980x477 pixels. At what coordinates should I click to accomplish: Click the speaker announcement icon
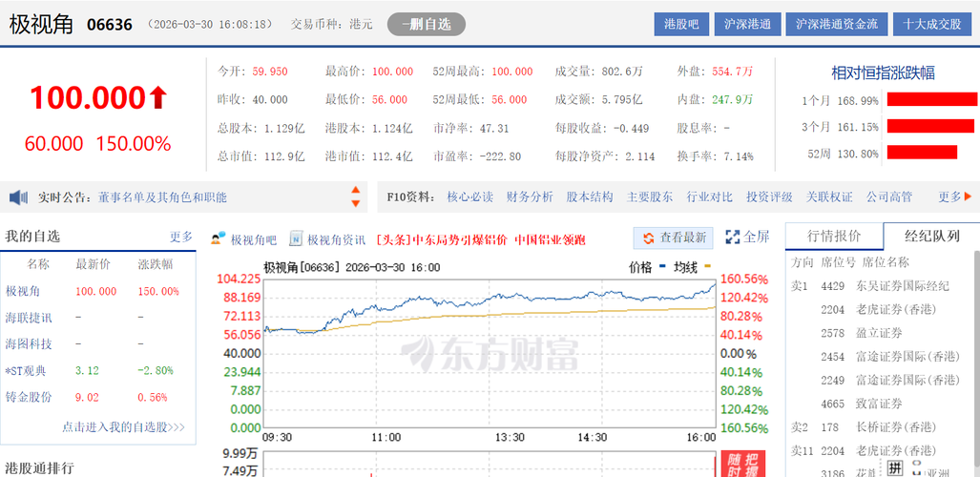click(x=18, y=198)
